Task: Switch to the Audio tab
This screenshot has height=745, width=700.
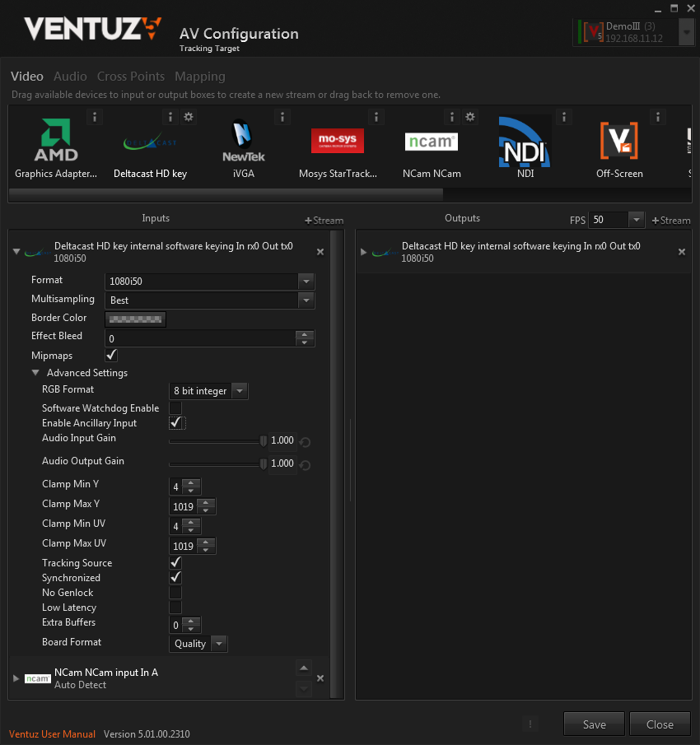Action: (x=70, y=77)
